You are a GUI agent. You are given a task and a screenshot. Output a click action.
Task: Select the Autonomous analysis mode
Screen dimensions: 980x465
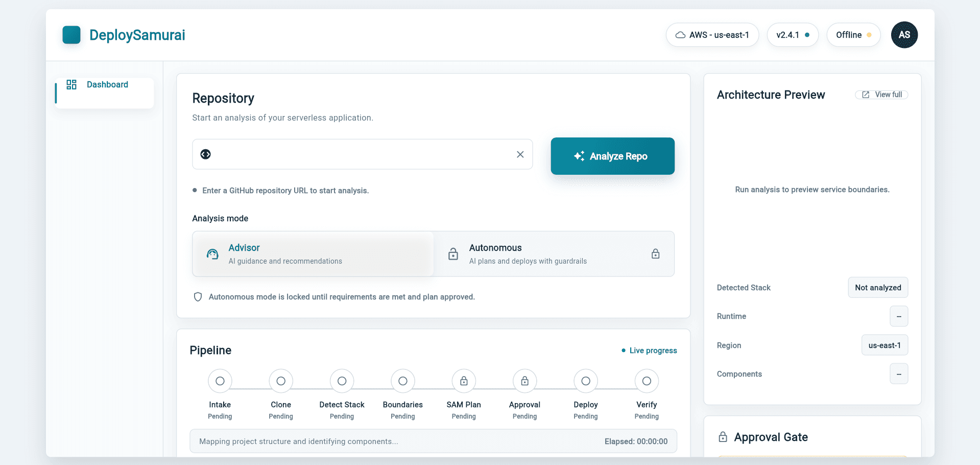coord(554,254)
